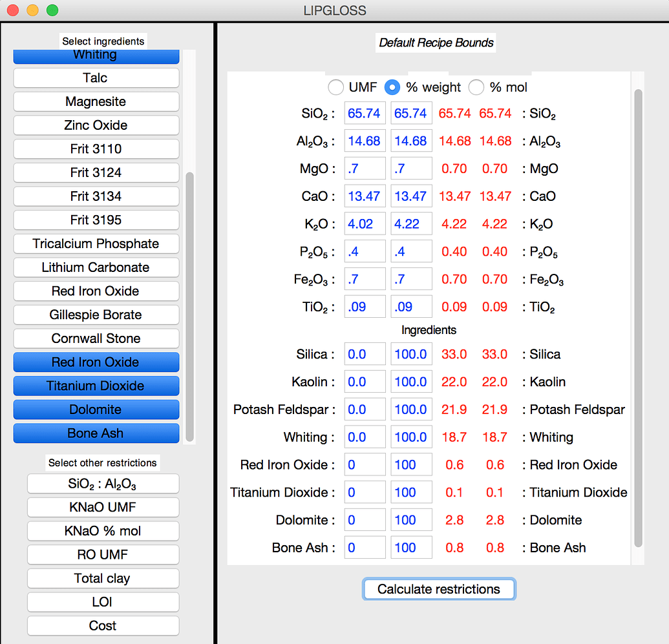Select the UMF radio button
The image size is (669, 644).
336,87
